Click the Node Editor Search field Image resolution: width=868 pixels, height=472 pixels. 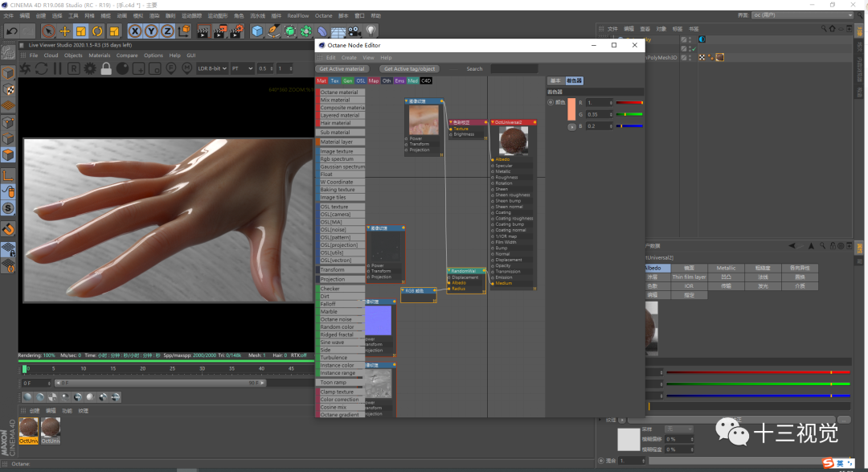(x=514, y=68)
